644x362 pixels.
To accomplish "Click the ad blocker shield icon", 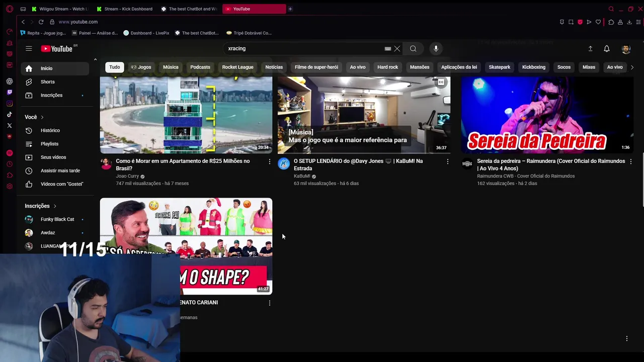I will tap(580, 22).
